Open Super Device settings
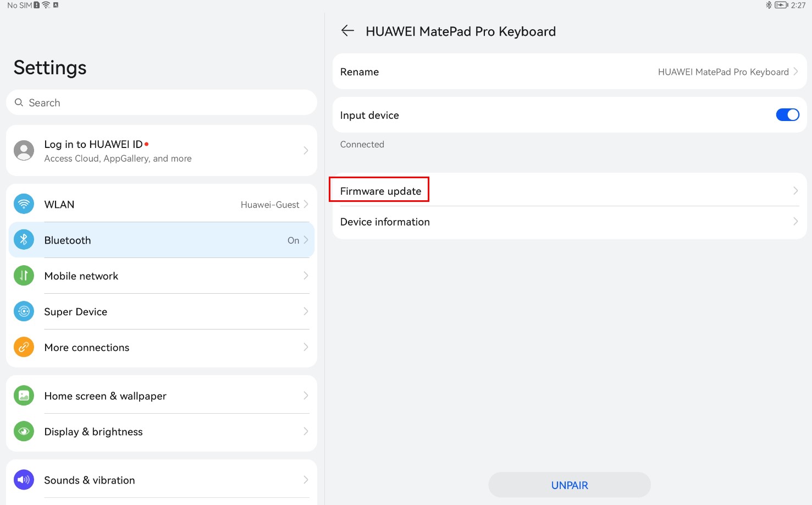Image resolution: width=812 pixels, height=505 pixels. (x=162, y=311)
